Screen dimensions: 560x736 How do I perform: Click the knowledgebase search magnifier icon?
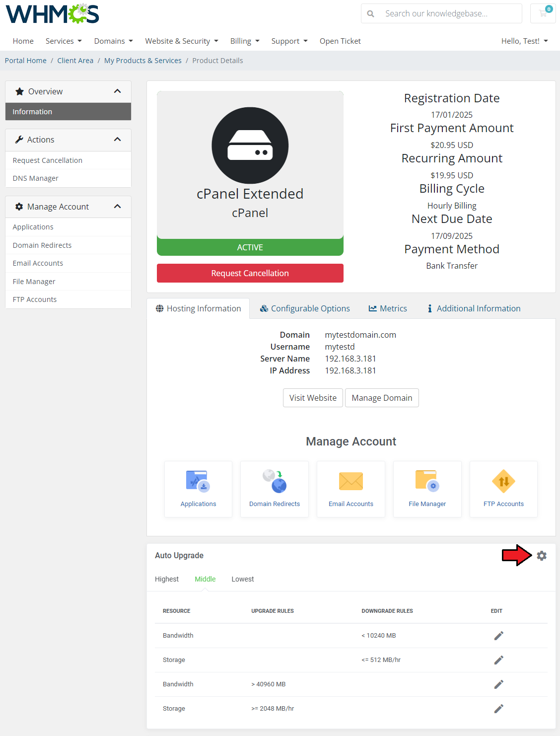(x=371, y=14)
